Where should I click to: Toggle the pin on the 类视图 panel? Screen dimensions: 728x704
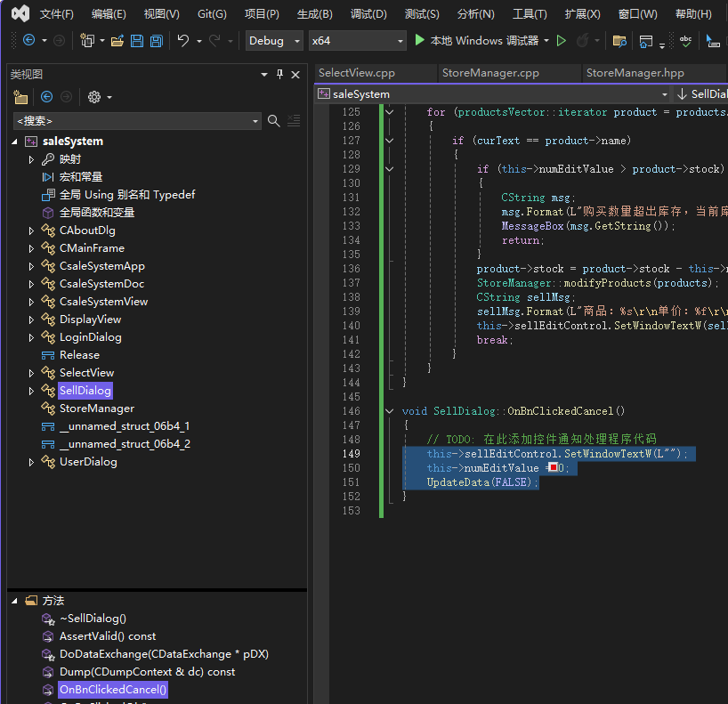279,75
